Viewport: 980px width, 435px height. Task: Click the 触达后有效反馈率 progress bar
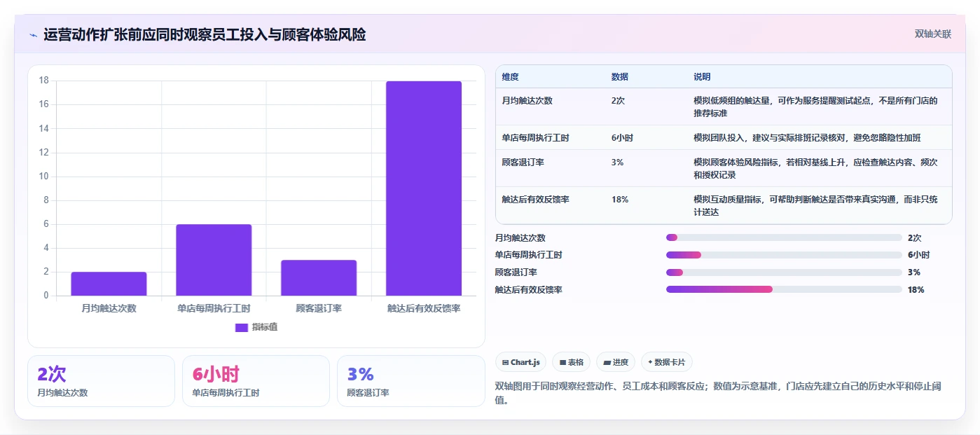pyautogui.click(x=784, y=289)
